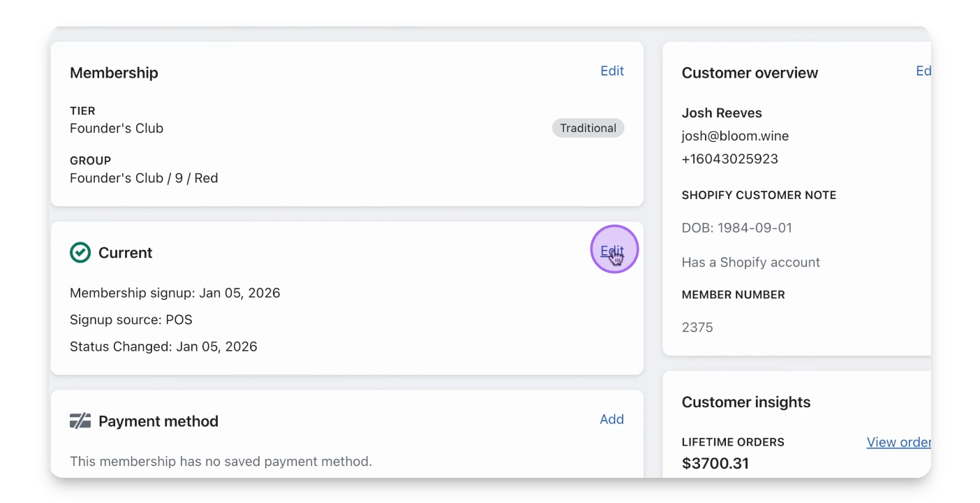Edit the Customer overview card
Image resolution: width=980 pixels, height=503 pixels.
[923, 71]
